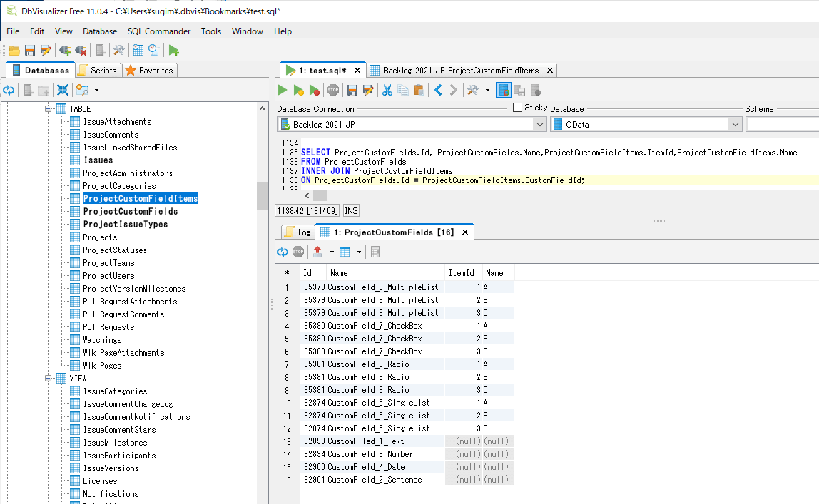Click the blue previous SQL arrow
The height and width of the screenshot is (504, 819).
point(438,90)
